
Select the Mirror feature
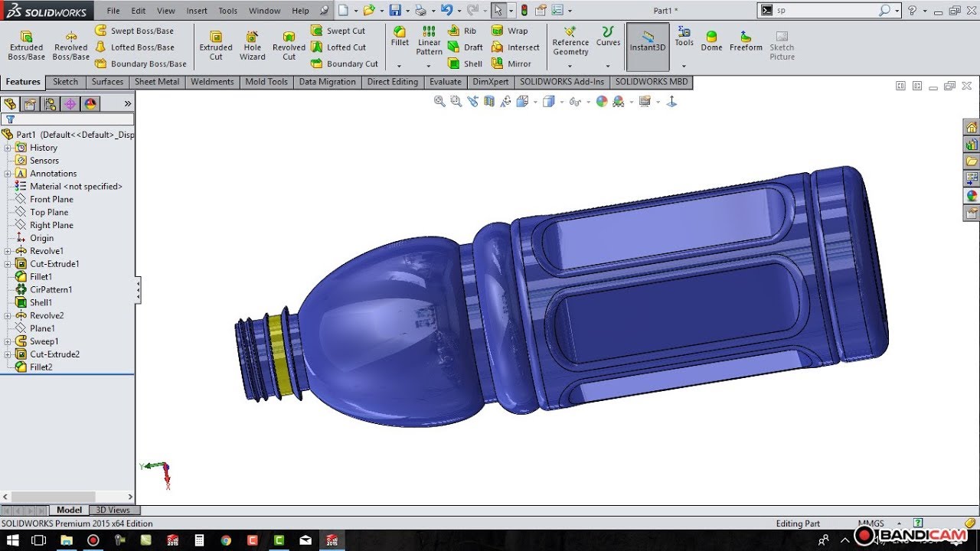pyautogui.click(x=511, y=64)
